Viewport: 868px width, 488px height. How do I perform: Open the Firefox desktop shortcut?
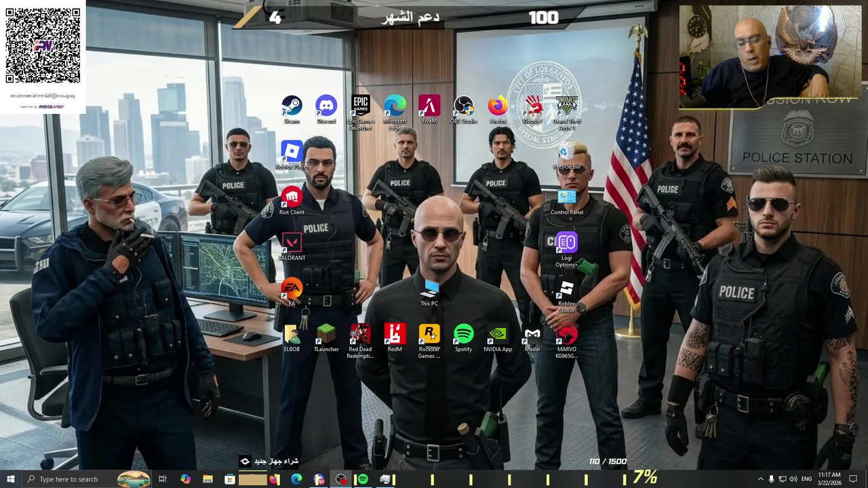pos(498,110)
